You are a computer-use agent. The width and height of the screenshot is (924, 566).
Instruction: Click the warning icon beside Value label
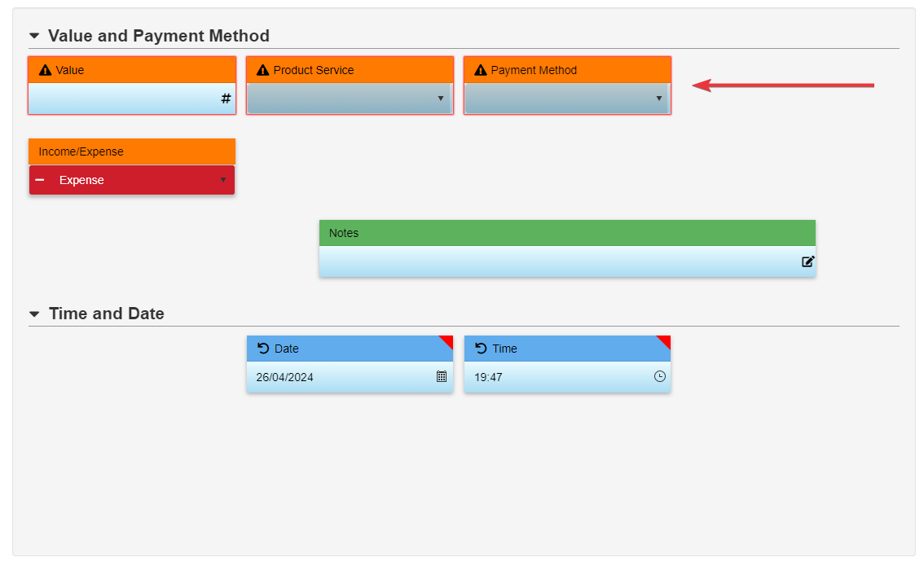45,70
